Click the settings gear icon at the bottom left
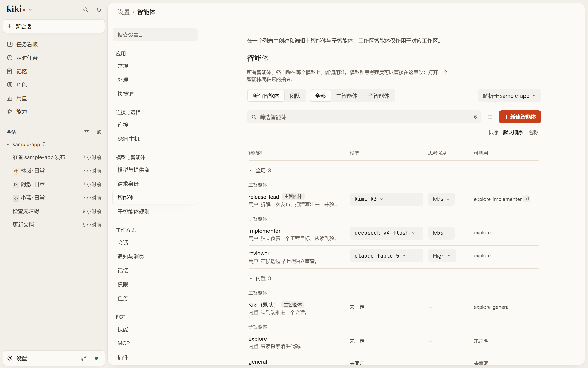Screen dimensions: 588x368 10,358
